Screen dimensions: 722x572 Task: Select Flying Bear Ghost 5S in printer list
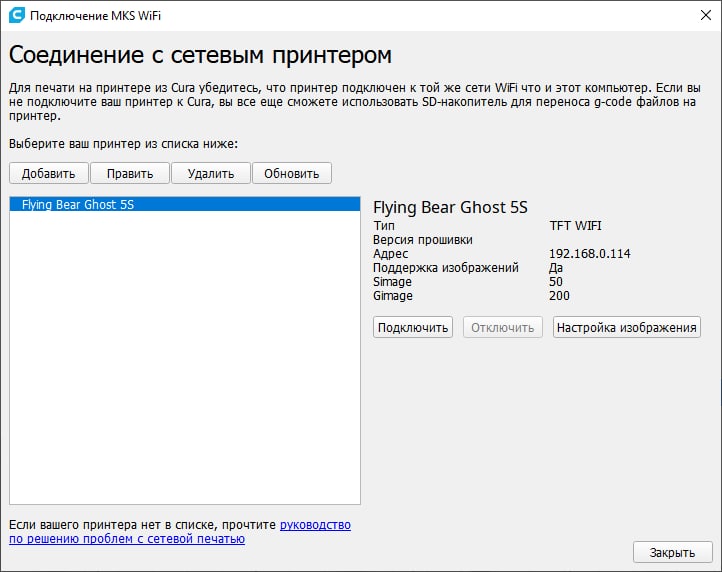pos(185,204)
